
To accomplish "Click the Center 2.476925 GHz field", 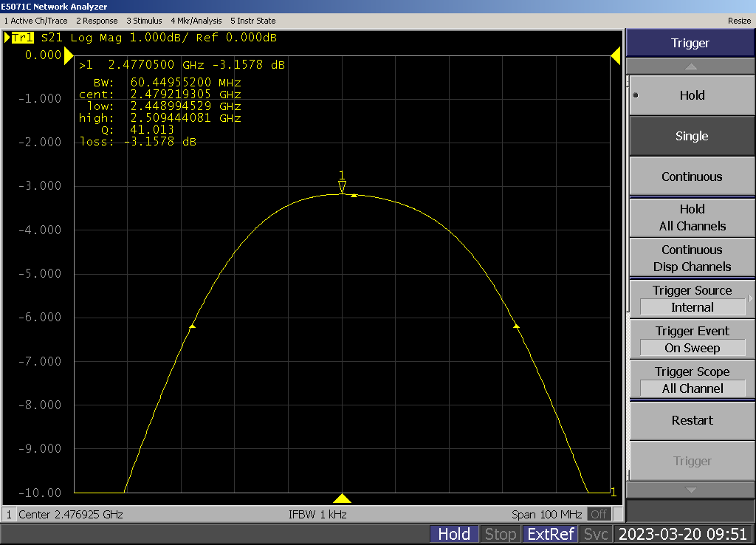I will pos(70,514).
